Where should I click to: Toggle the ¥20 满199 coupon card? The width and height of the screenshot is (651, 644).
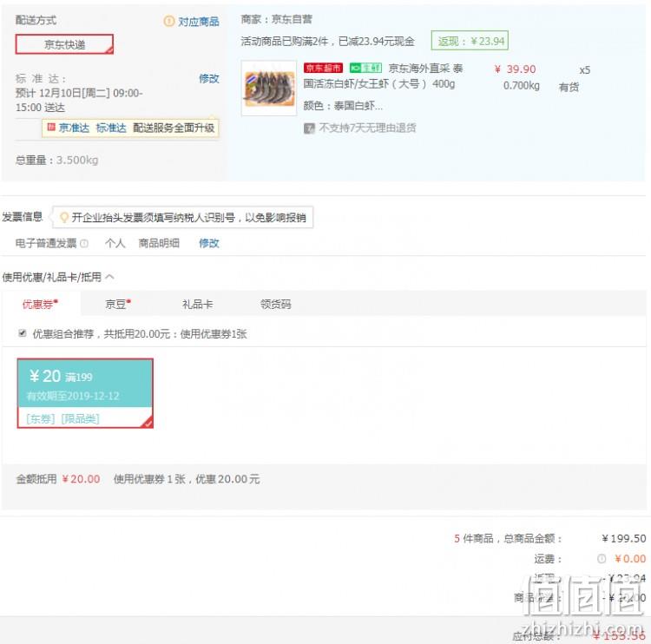coord(85,393)
